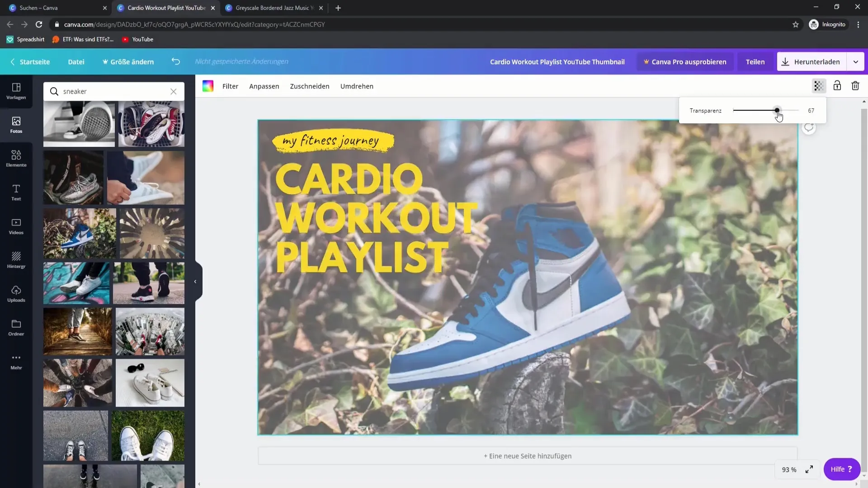Open the Videos sidebar panel

click(16, 227)
